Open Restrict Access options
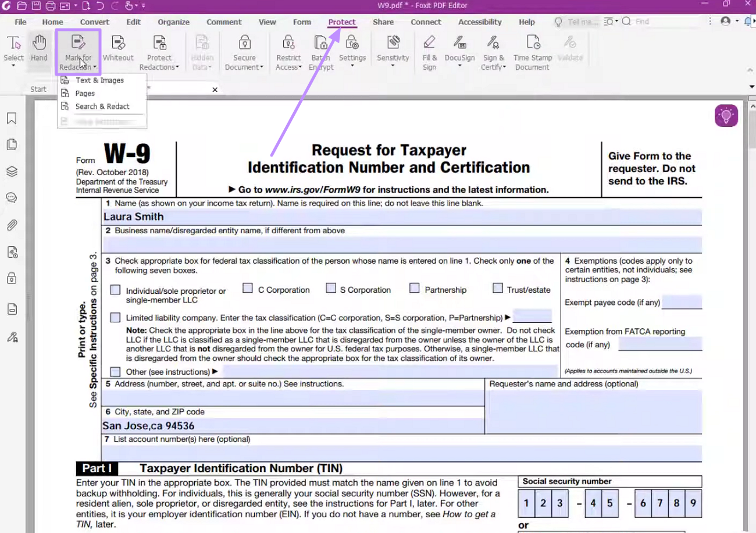This screenshot has height=533, width=756. point(288,49)
